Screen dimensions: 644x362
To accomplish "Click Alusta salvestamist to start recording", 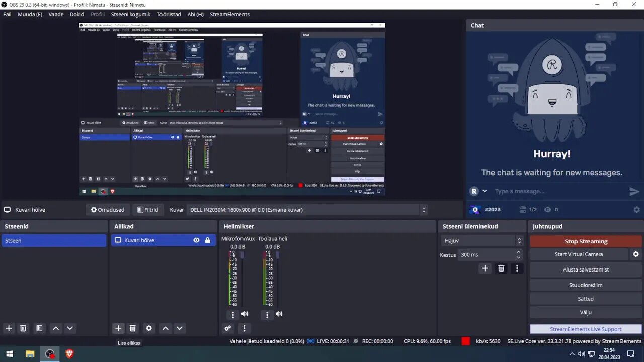I will (x=586, y=269).
